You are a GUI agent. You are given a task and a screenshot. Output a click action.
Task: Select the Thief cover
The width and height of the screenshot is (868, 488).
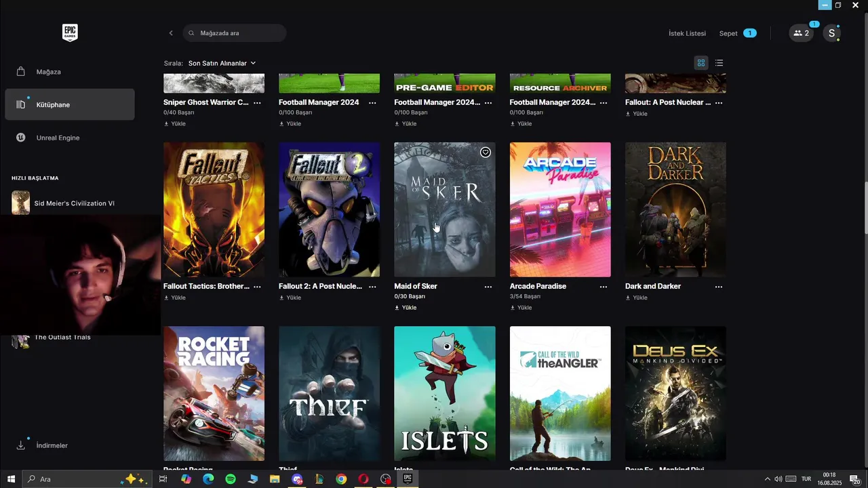click(330, 394)
